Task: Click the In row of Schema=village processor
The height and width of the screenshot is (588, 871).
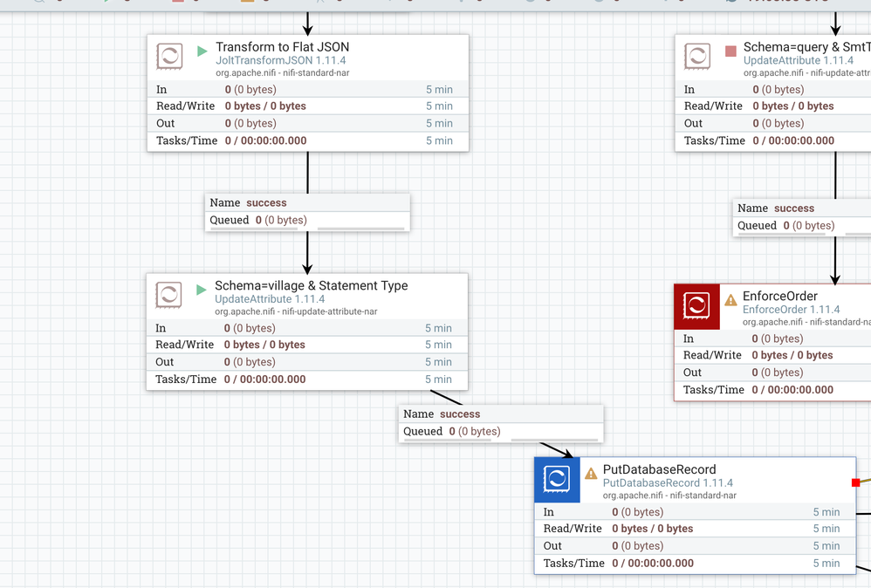Action: 307,328
